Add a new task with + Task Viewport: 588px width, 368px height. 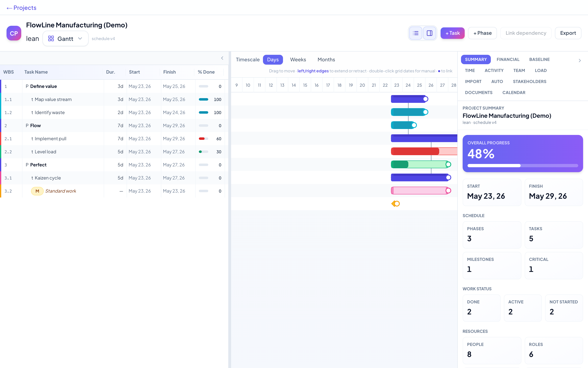click(x=452, y=33)
